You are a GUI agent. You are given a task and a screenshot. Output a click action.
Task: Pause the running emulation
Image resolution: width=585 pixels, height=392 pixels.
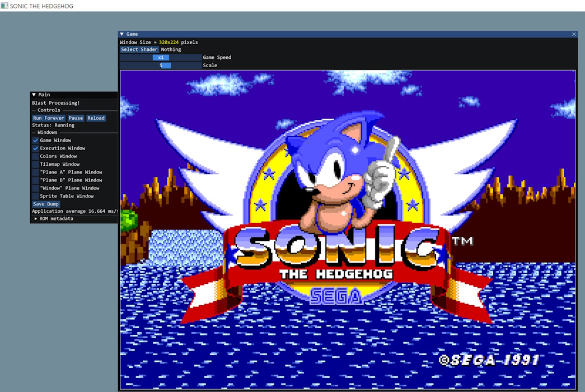coord(75,118)
